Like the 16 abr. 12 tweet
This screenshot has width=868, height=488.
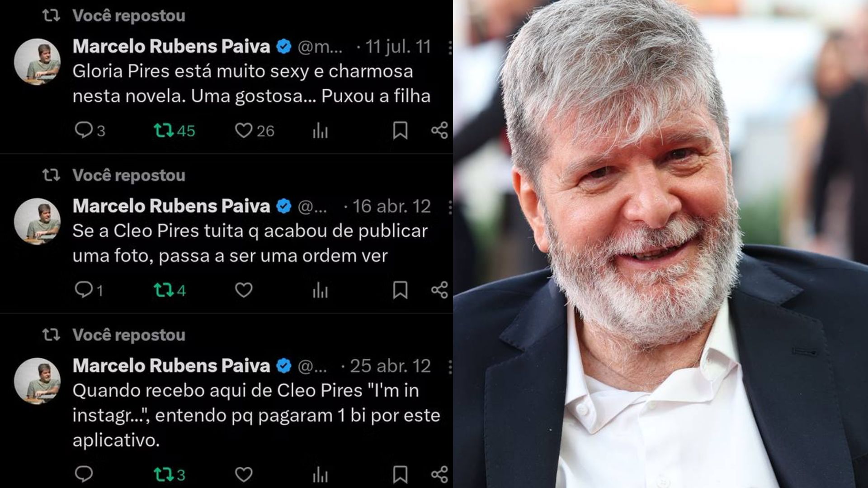(244, 290)
